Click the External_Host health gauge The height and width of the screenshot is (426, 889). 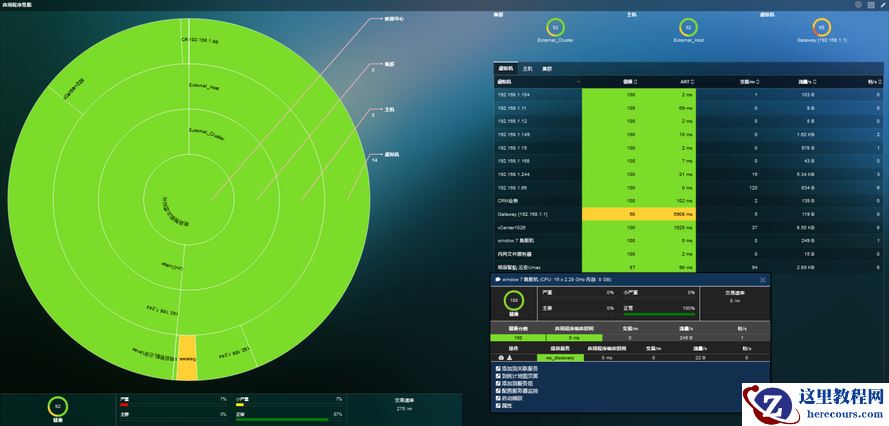688,27
